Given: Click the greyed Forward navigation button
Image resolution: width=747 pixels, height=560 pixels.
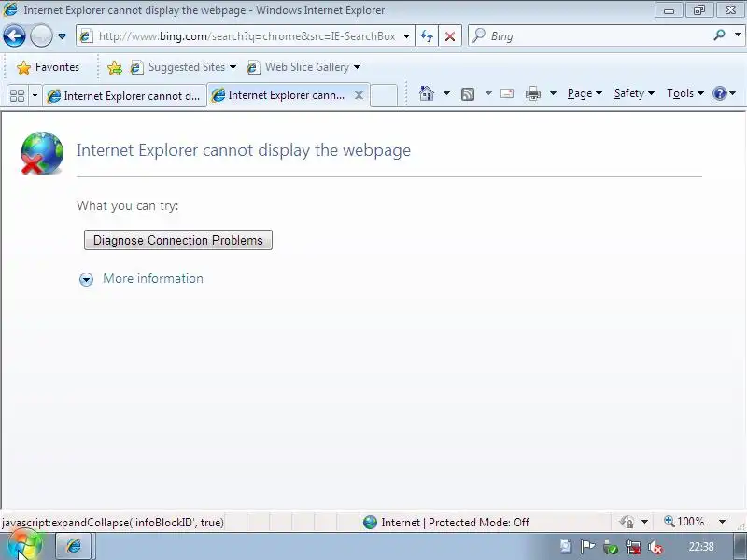Looking at the screenshot, I should click(x=41, y=35).
